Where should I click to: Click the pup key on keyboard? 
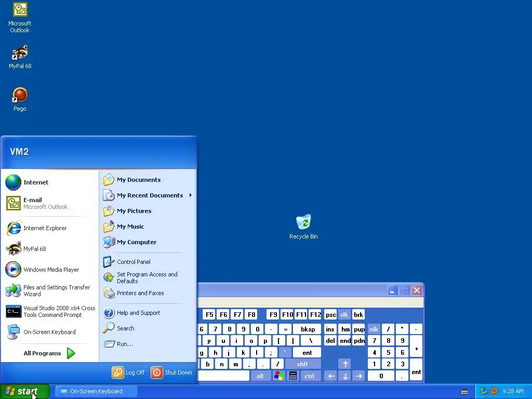[359, 329]
